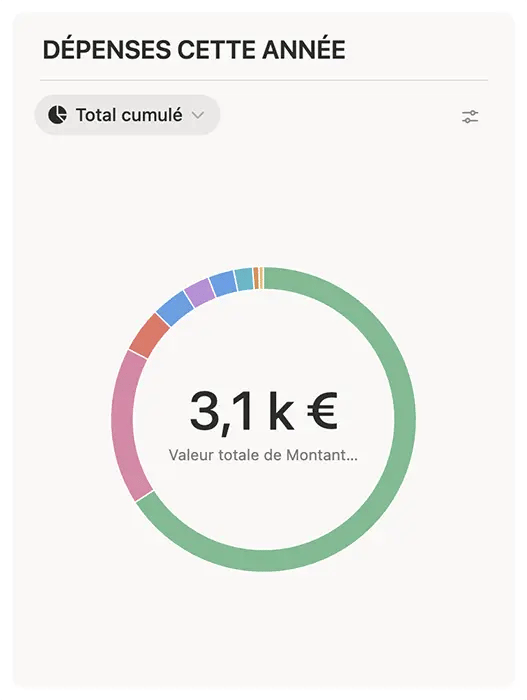This screenshot has height=700, width=527.
Task: Click the blue segment next to the red segment
Action: point(175,308)
